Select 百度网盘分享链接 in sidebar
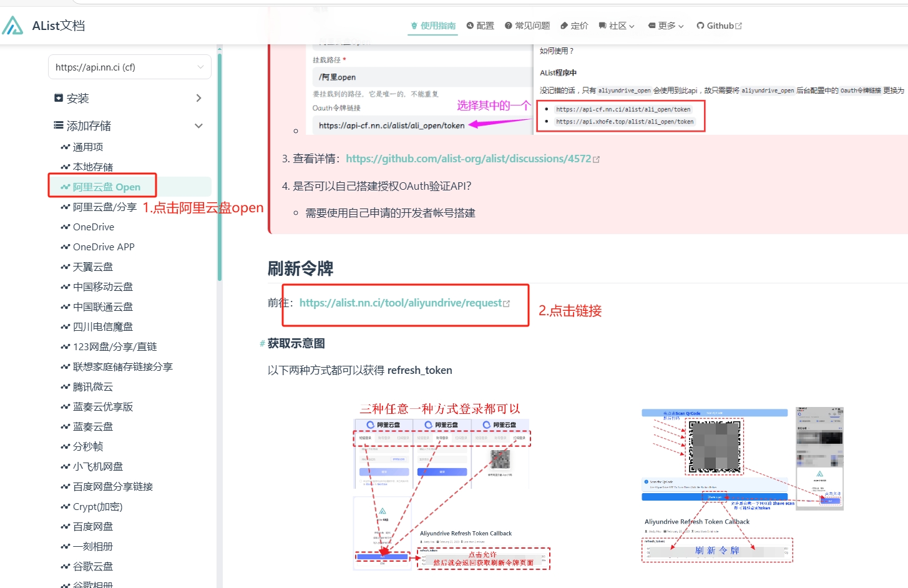 coord(113,486)
